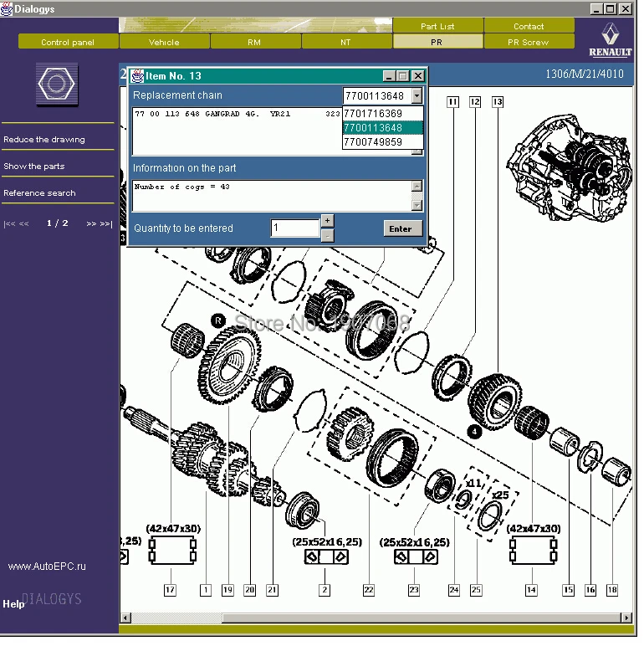Click item number 16 label
This screenshot has width=644, height=646.
tap(590, 590)
